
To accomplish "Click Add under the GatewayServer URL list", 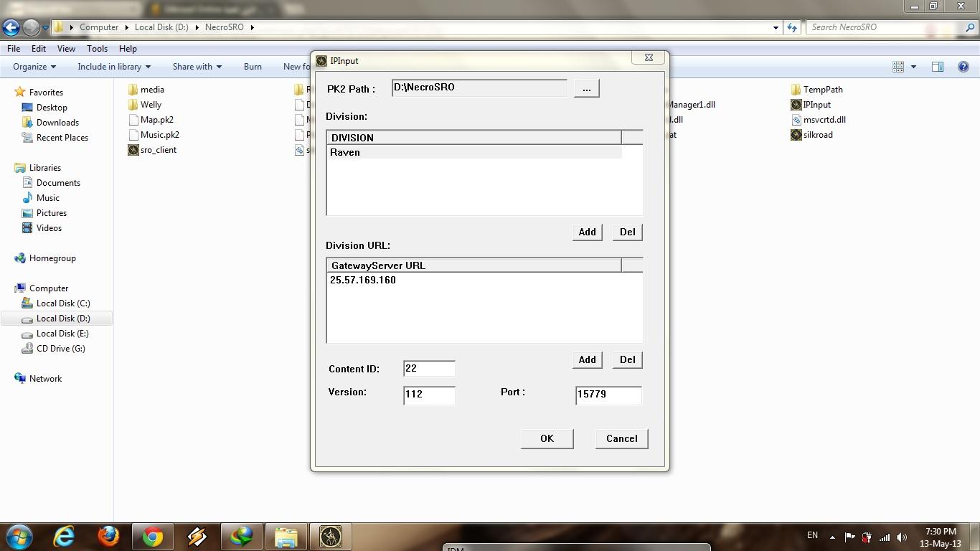I will click(587, 359).
